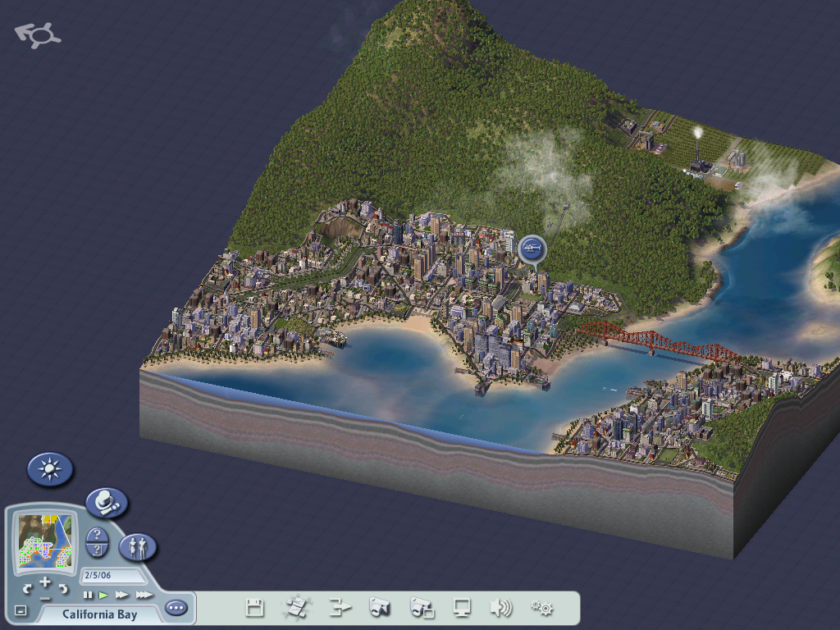Click the save city floppy disk icon
Viewport: 840px width, 630px height.
pyautogui.click(x=255, y=608)
